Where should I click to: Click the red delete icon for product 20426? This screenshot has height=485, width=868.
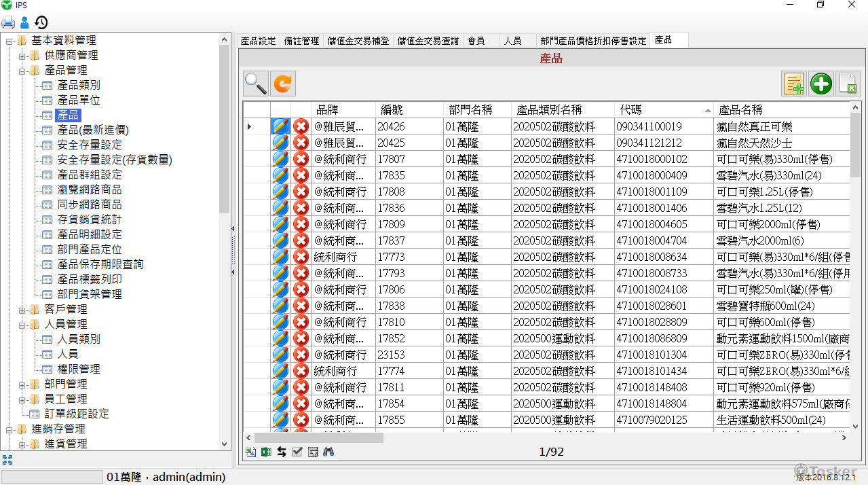point(301,126)
